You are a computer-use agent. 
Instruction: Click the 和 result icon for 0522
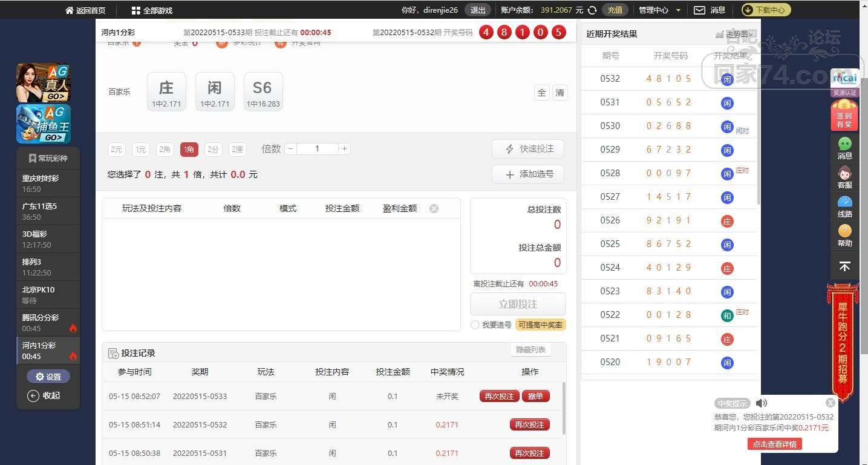(727, 315)
